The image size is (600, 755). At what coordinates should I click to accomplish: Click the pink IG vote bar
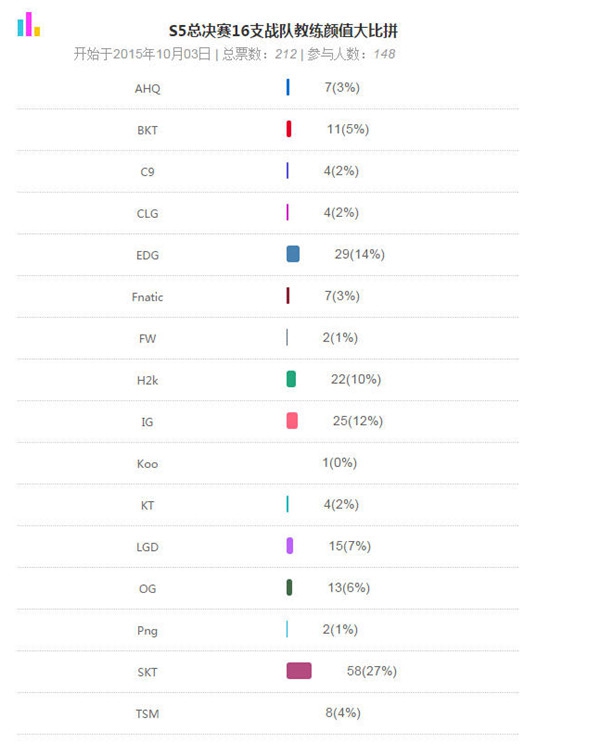pos(292,420)
